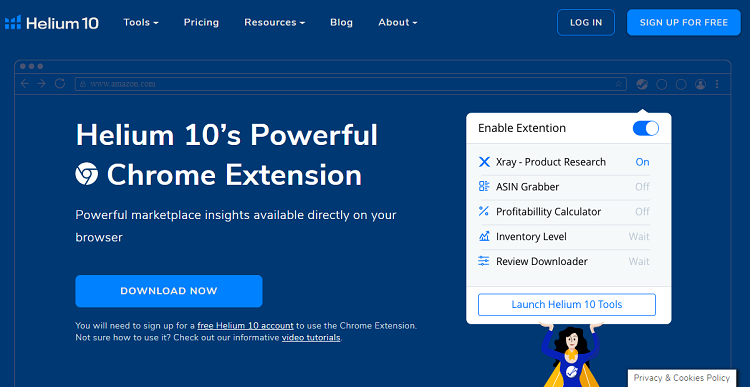The image size is (750, 387).
Task: Click the www.amazon.com address bar
Action: [x=351, y=84]
